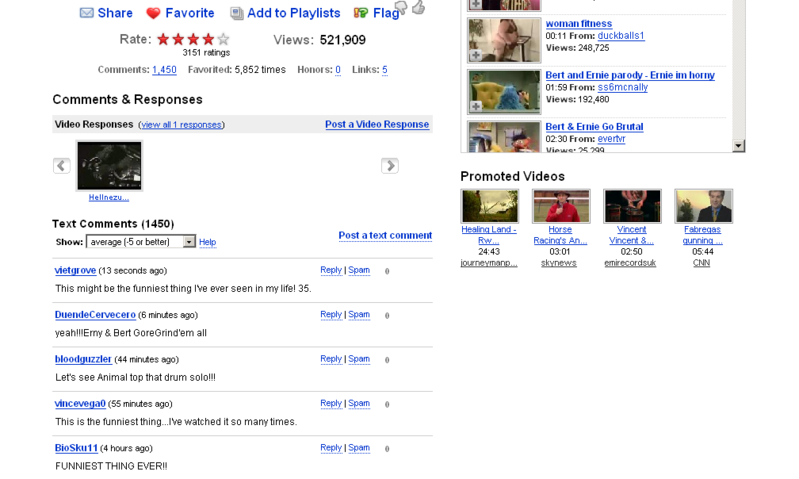The height and width of the screenshot is (479, 799).
Task: Open the Hellnezu video response thumbnail
Action: pyautogui.click(x=109, y=165)
